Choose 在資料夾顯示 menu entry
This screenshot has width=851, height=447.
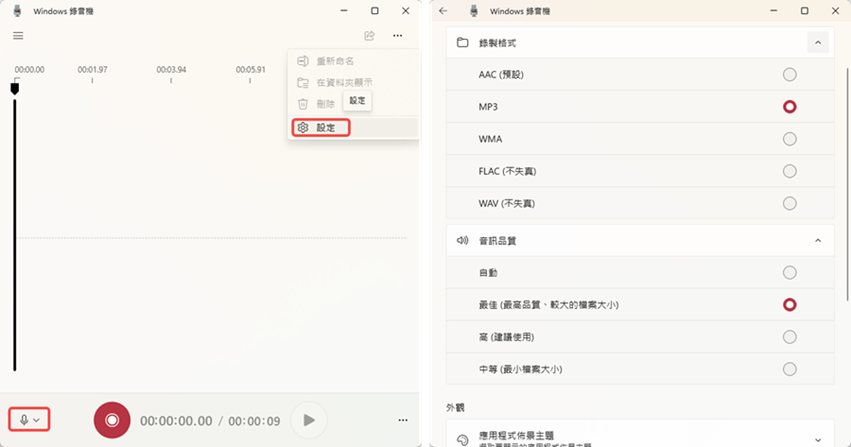coord(354,82)
